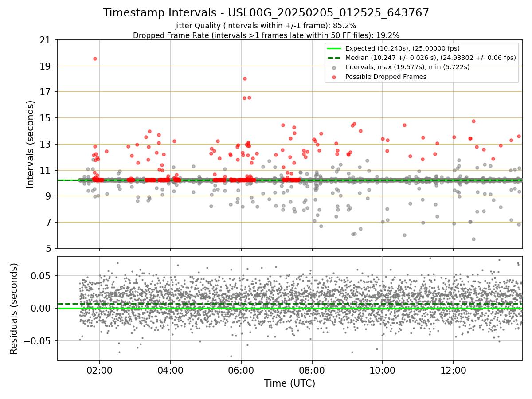532x399 pixels.
Task: Click the 'Jitter Quality' 85.2% subtitle line
Action: pyautogui.click(x=266, y=26)
